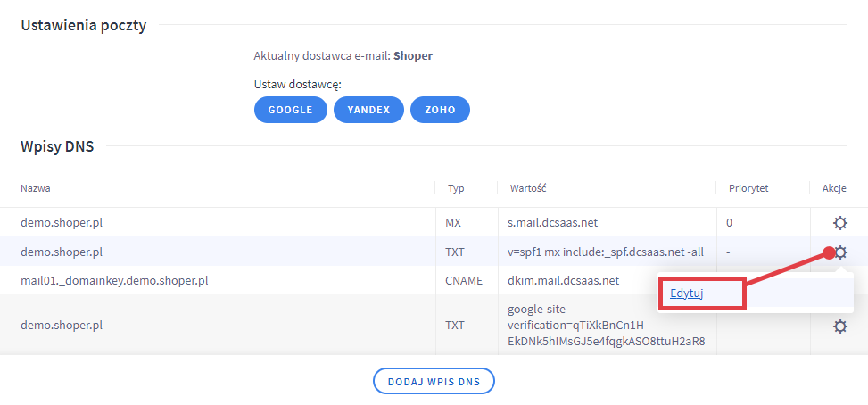Click the Nazwa column header
868x405 pixels.
pyautogui.click(x=36, y=189)
